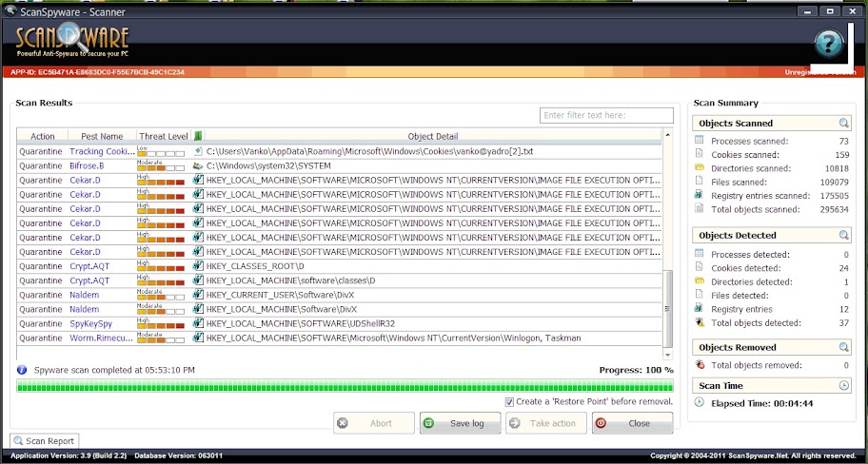Click the Tracking Cookie pest name
This screenshot has width=868, height=464.
(103, 151)
